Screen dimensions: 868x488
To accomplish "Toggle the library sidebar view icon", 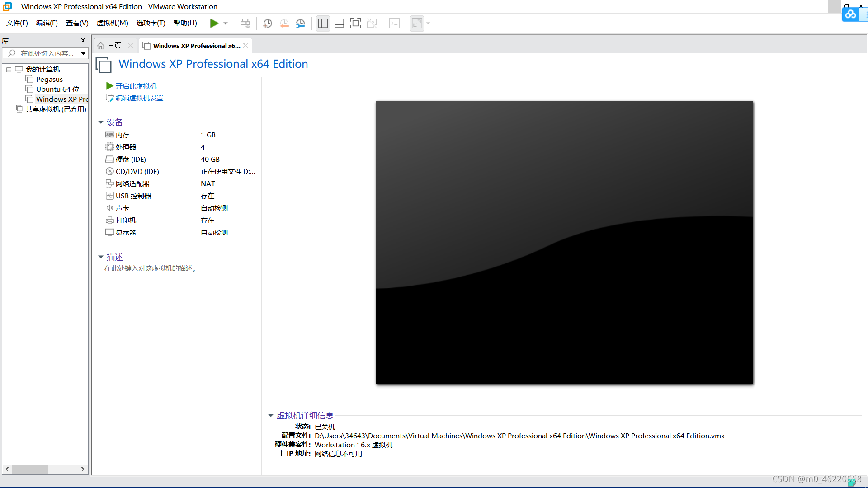I will [323, 23].
